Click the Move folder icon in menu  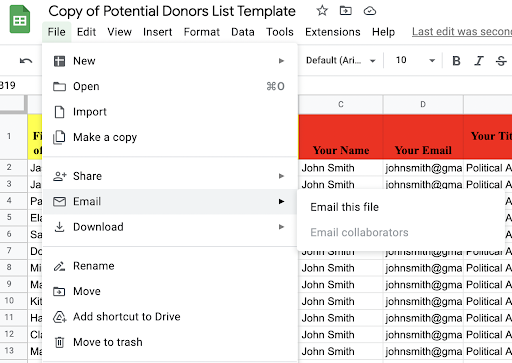[59, 292]
